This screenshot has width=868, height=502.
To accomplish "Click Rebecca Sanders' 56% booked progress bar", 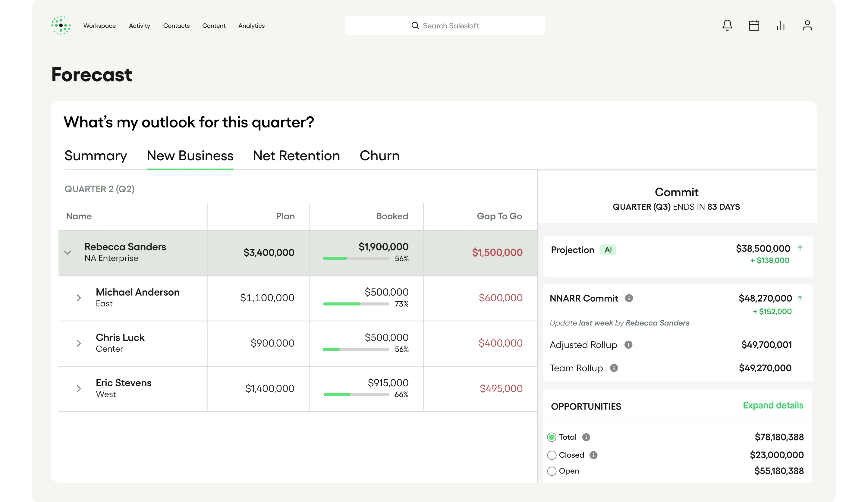I will click(356, 258).
